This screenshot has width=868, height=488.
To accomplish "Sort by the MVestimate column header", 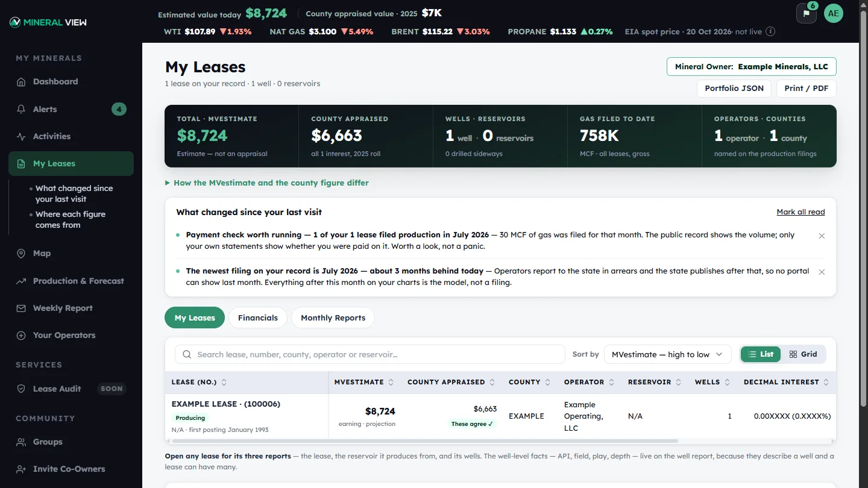I will click(364, 382).
